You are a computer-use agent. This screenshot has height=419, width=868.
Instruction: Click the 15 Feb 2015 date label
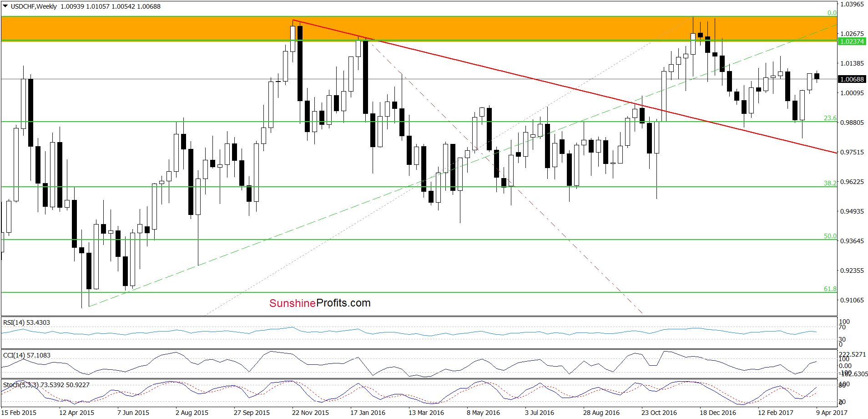(19, 413)
